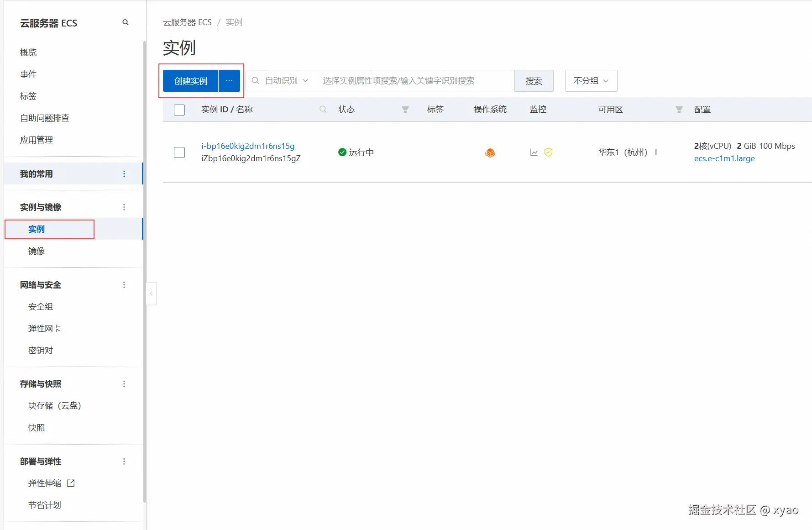Click the instance search input field

(415, 81)
